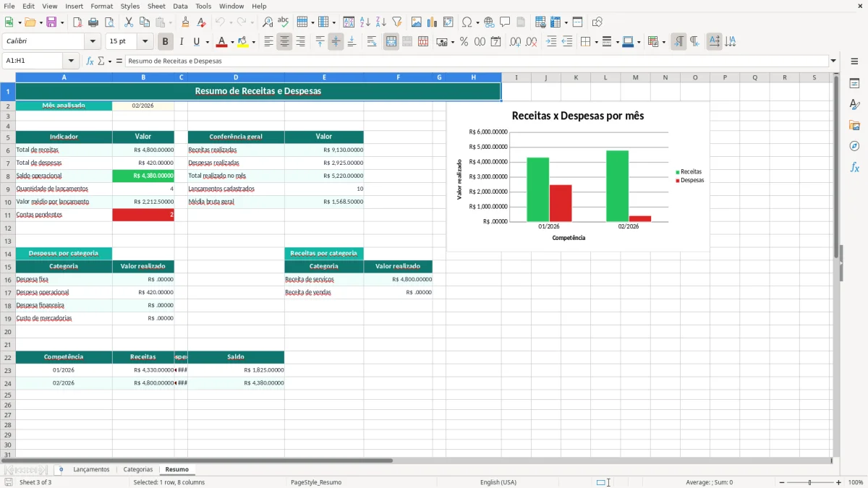Toggle the AutoFilter funnel icon
This screenshot has height=488, width=868.
pyautogui.click(x=397, y=22)
